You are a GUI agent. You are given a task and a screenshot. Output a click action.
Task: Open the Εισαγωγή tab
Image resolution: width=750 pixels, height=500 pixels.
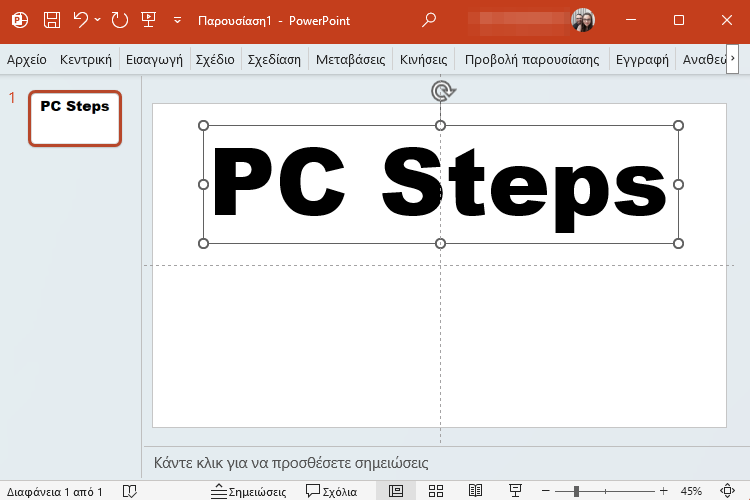tap(154, 60)
